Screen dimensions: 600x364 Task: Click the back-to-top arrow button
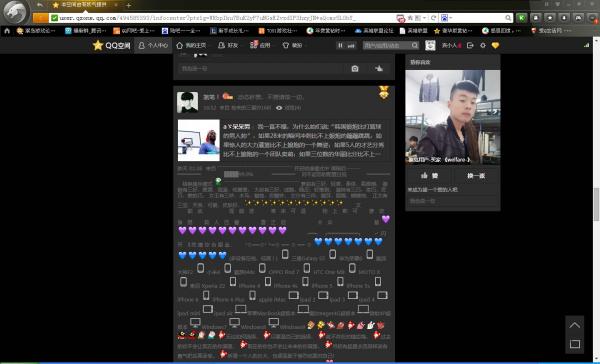[575, 325]
